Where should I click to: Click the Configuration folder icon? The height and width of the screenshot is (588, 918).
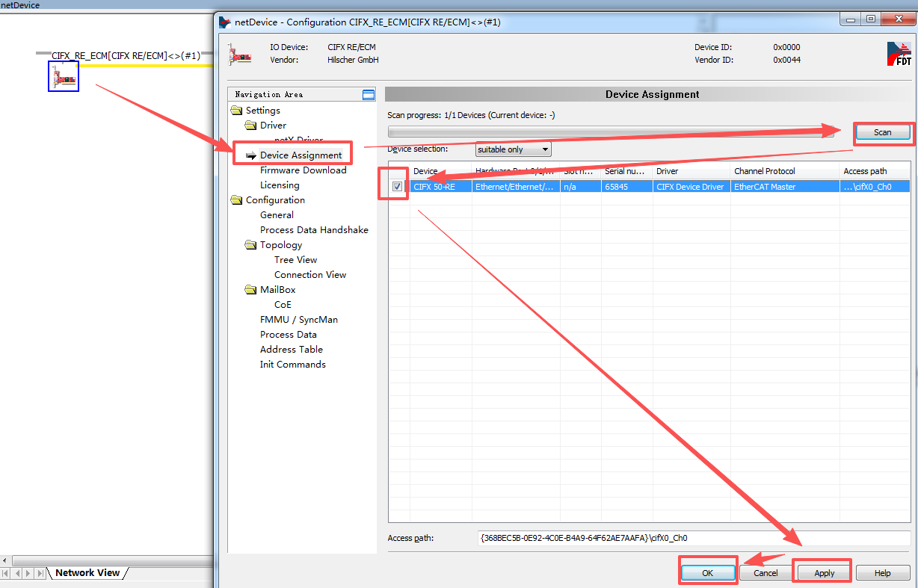pyautogui.click(x=237, y=200)
